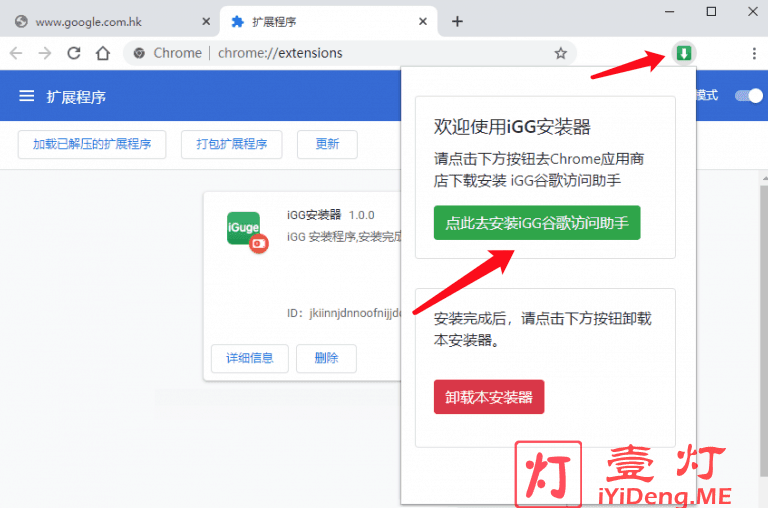Reload the current page
This screenshot has width=768, height=508.
[74, 53]
